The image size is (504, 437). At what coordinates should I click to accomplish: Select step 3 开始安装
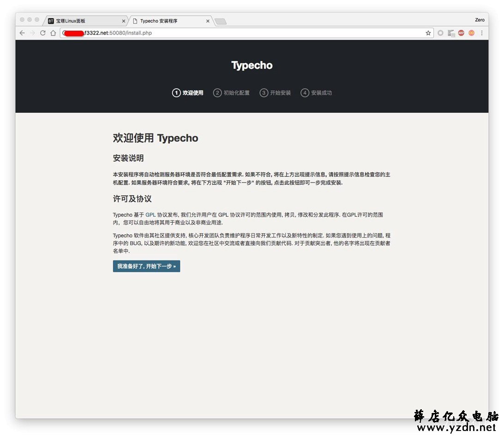pos(275,93)
